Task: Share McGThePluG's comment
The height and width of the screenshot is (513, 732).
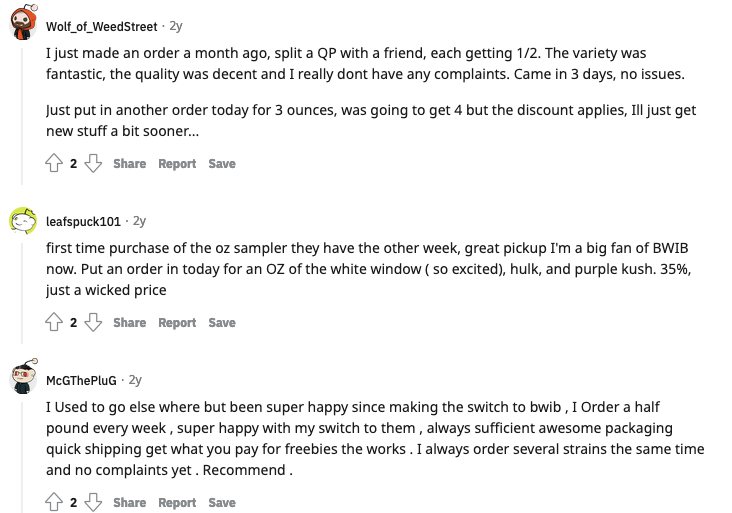Action: click(130, 503)
